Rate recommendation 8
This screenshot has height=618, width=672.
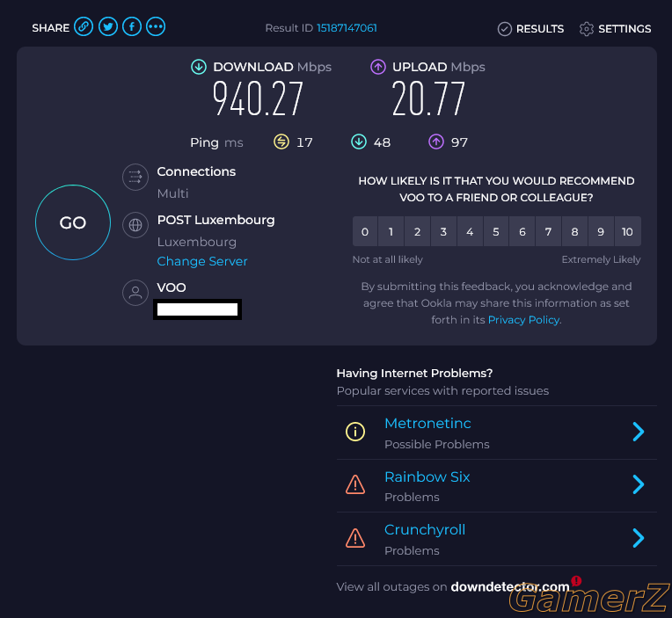574,232
